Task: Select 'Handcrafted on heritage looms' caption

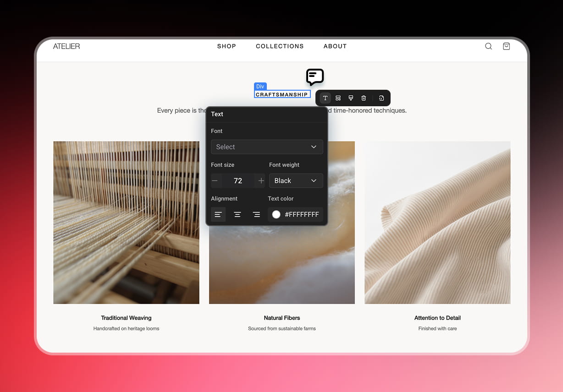Action: (x=126, y=328)
